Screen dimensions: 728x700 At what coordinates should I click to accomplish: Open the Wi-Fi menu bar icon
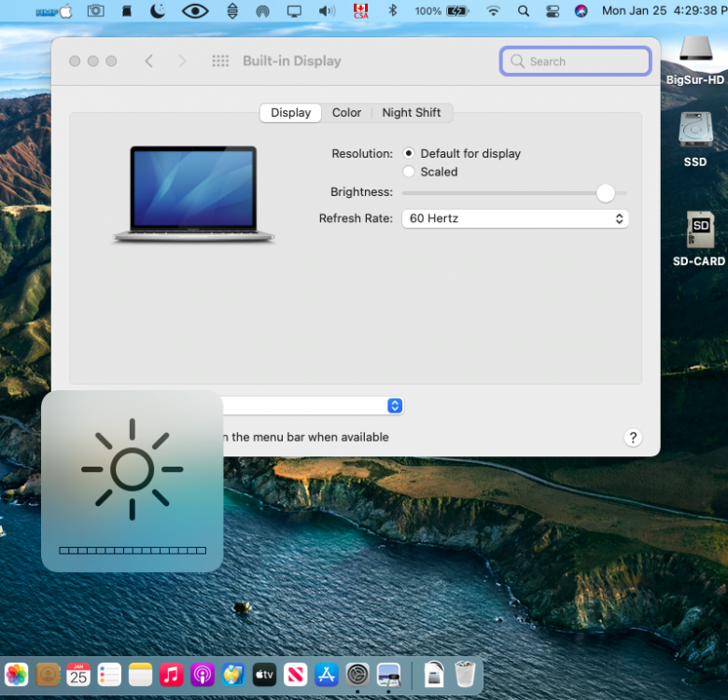coord(493,10)
